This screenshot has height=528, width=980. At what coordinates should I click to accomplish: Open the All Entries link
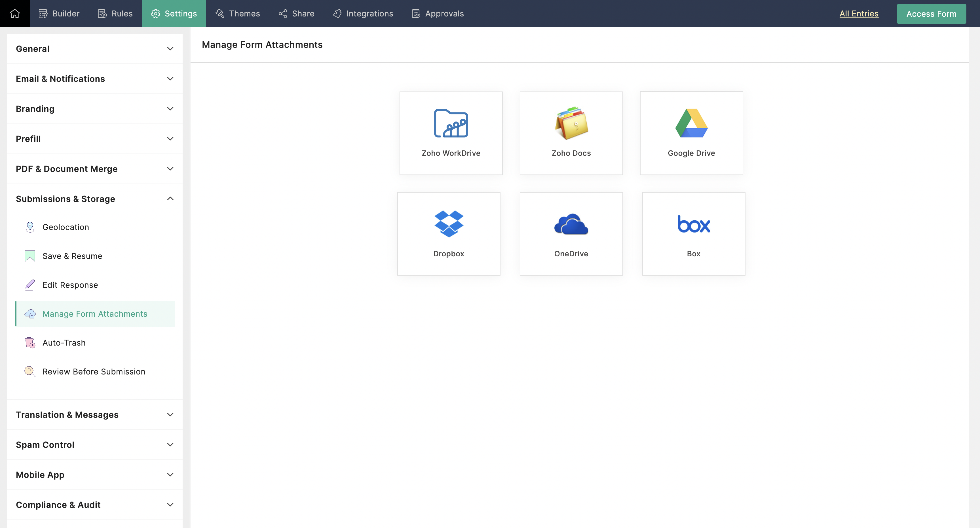coord(859,14)
